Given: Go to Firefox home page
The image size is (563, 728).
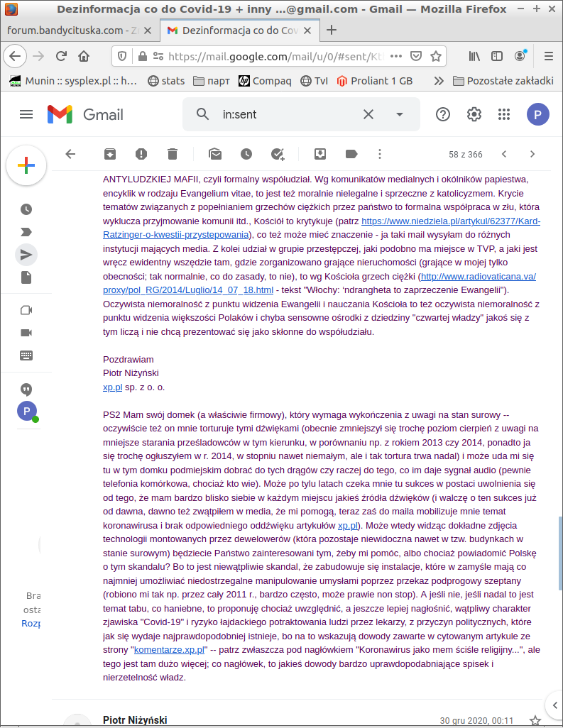Looking at the screenshot, I should coord(84,56).
